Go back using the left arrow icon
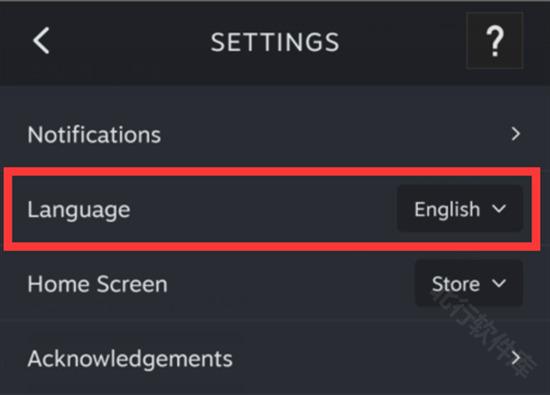The height and width of the screenshot is (395, 550). coord(41,41)
